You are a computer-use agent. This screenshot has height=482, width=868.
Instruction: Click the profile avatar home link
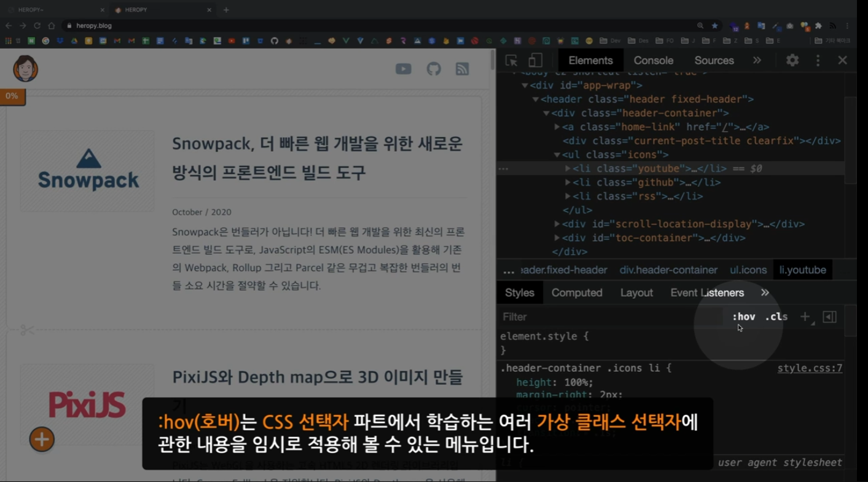[x=26, y=69]
